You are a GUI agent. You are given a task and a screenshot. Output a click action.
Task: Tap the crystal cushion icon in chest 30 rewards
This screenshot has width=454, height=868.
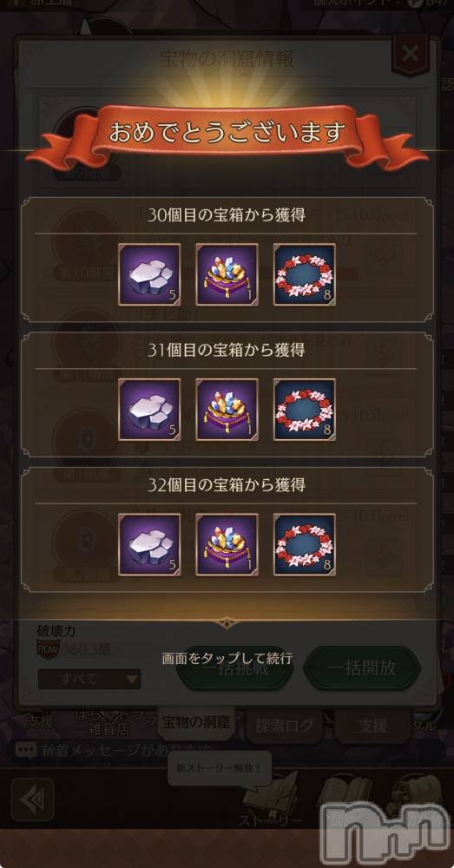tap(227, 274)
